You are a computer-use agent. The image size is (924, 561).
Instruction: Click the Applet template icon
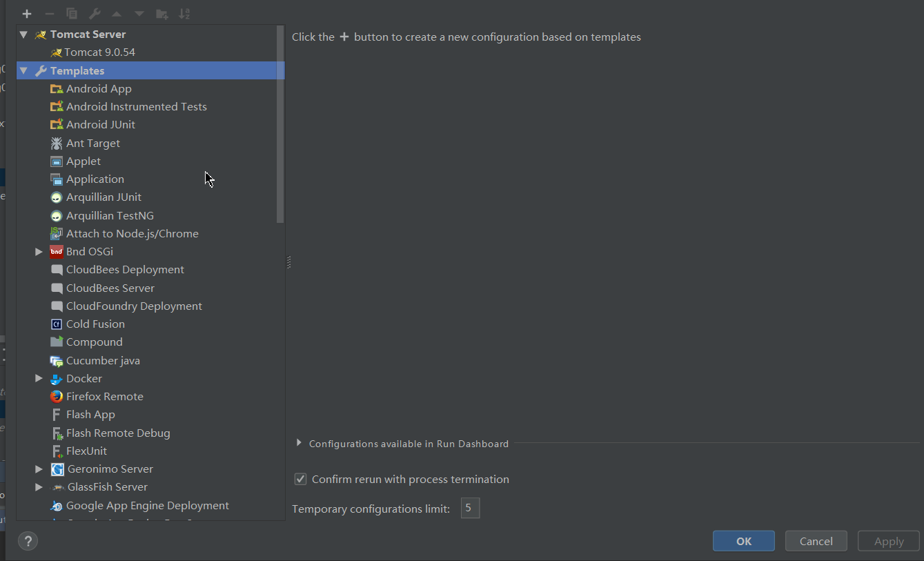(x=57, y=161)
